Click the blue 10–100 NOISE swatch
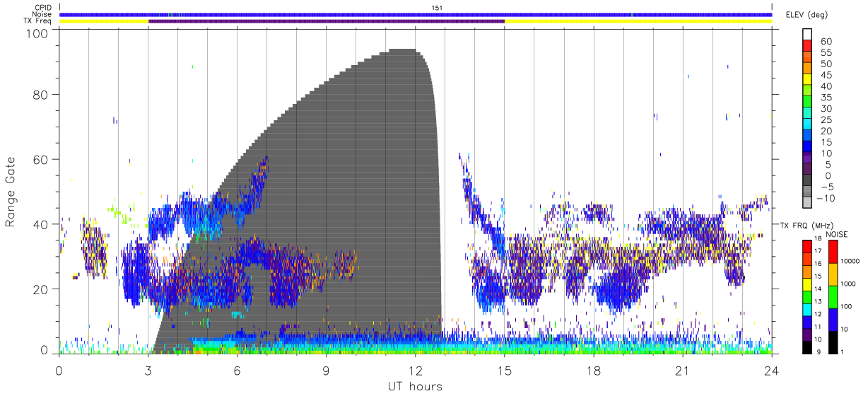 click(x=832, y=319)
